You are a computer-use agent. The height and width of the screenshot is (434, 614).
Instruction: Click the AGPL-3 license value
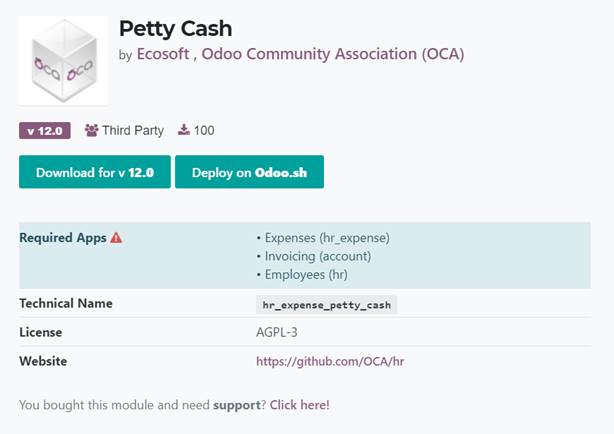(x=276, y=332)
